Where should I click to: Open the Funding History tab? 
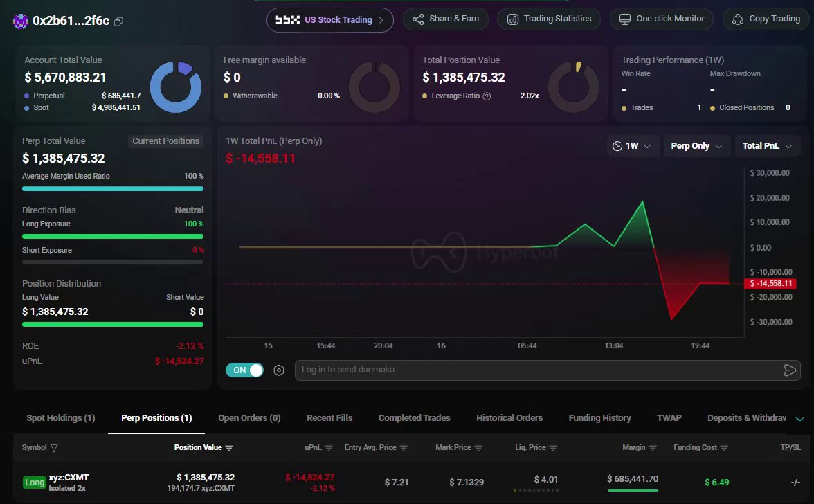pos(599,418)
